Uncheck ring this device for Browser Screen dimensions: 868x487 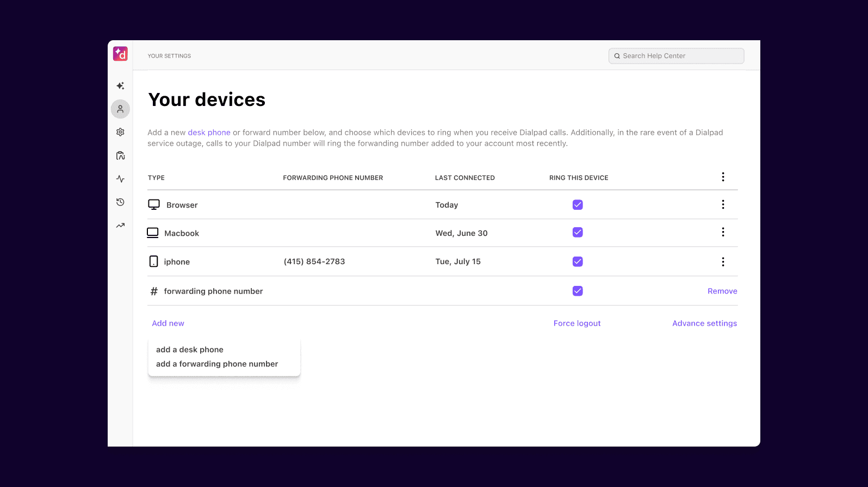tap(578, 205)
